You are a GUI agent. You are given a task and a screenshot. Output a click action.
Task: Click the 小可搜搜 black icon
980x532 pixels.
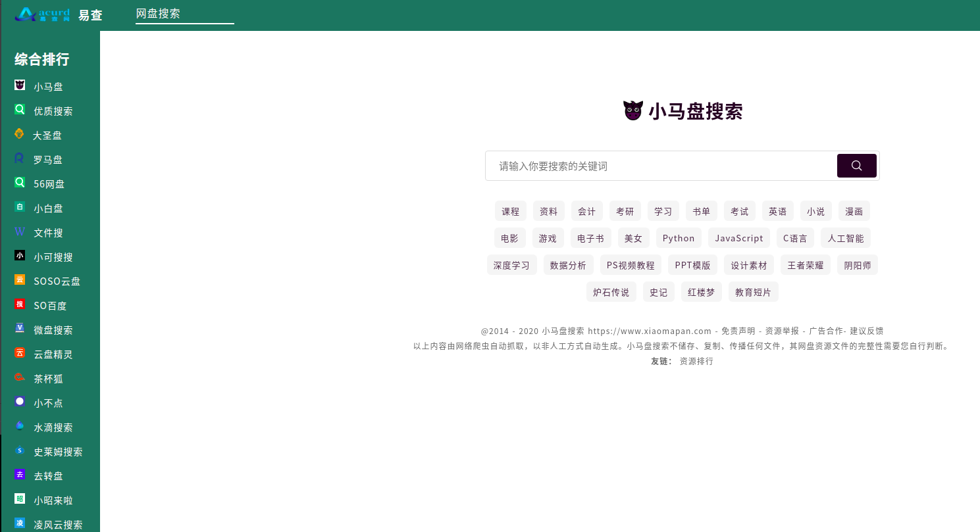click(x=20, y=256)
